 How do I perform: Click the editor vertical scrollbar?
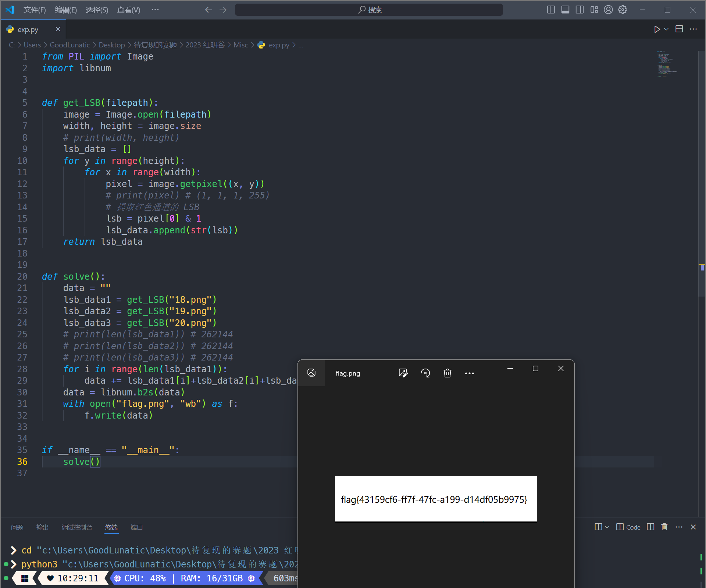coord(702,173)
